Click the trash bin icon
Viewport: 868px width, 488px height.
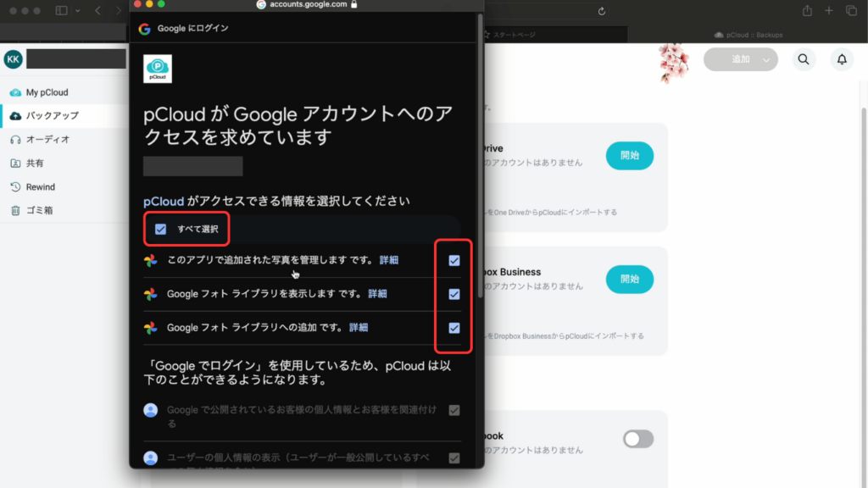15,210
